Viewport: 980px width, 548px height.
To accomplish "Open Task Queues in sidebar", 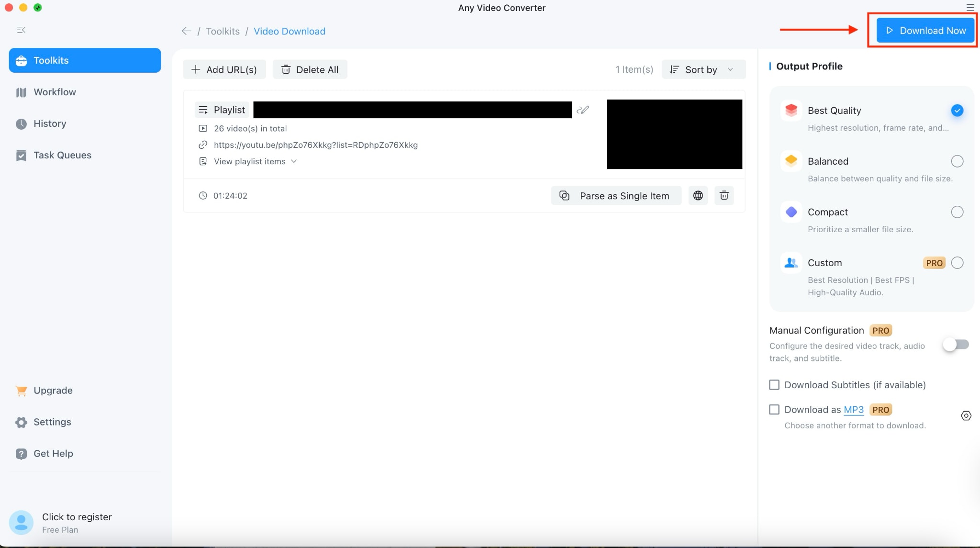I will [85, 155].
